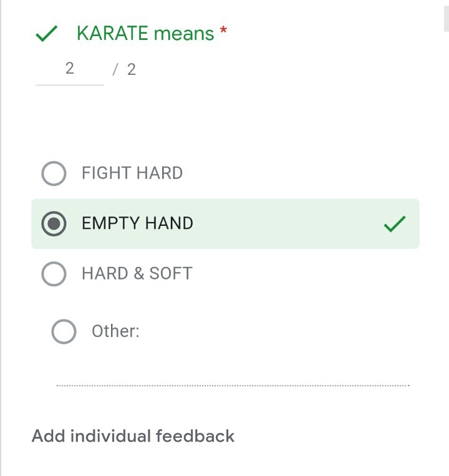Click the maximum points text "/ 2"
The image size is (449, 476).
point(124,69)
